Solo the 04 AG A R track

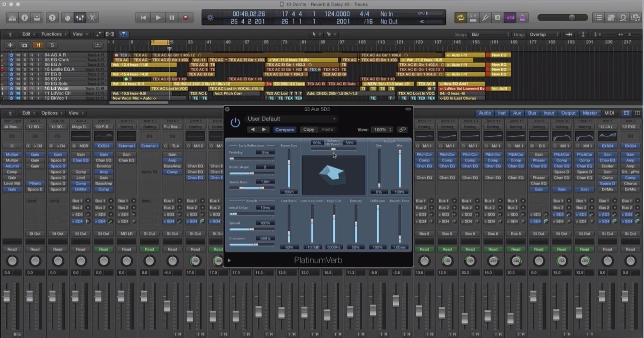coord(25,55)
